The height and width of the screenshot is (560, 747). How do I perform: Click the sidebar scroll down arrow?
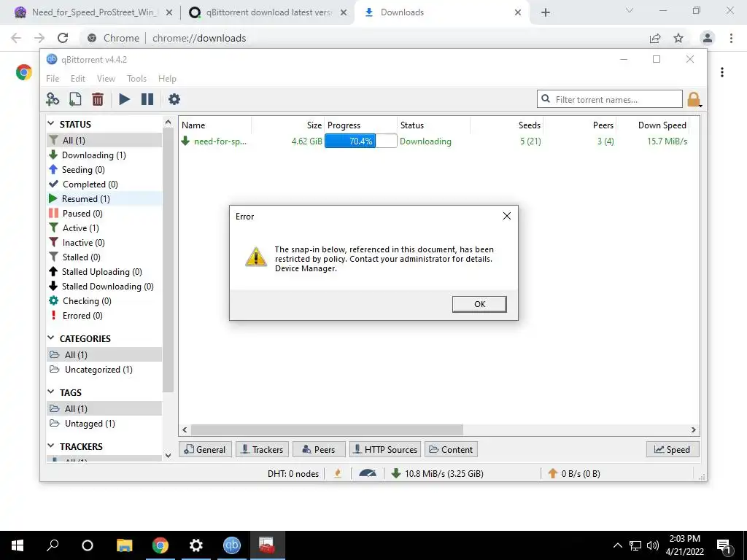pos(168,455)
